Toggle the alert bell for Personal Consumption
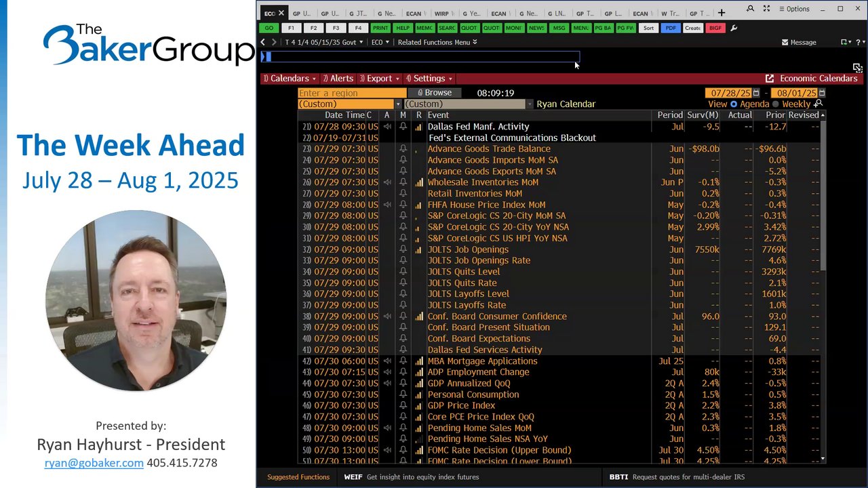The image size is (868, 488). point(403,394)
